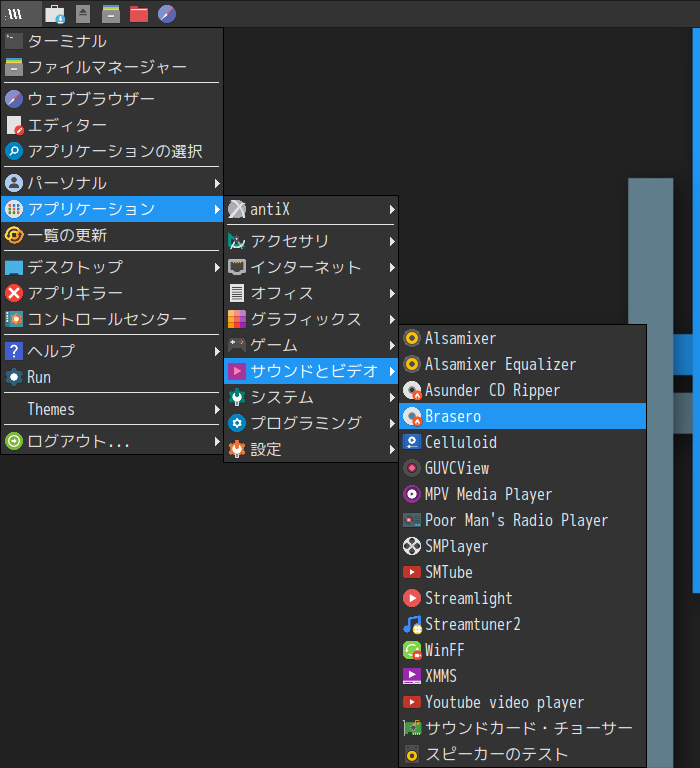Click the SMTube red play icon
Viewport: 700px width, 768px height.
tap(412, 572)
